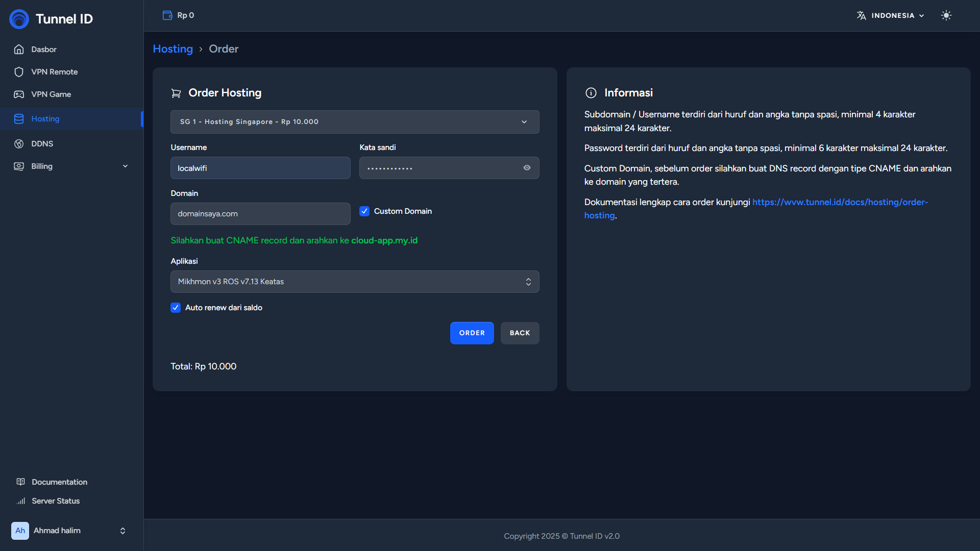Select Hosting in the sidebar
This screenshot has height=551, width=980.
coord(45,119)
